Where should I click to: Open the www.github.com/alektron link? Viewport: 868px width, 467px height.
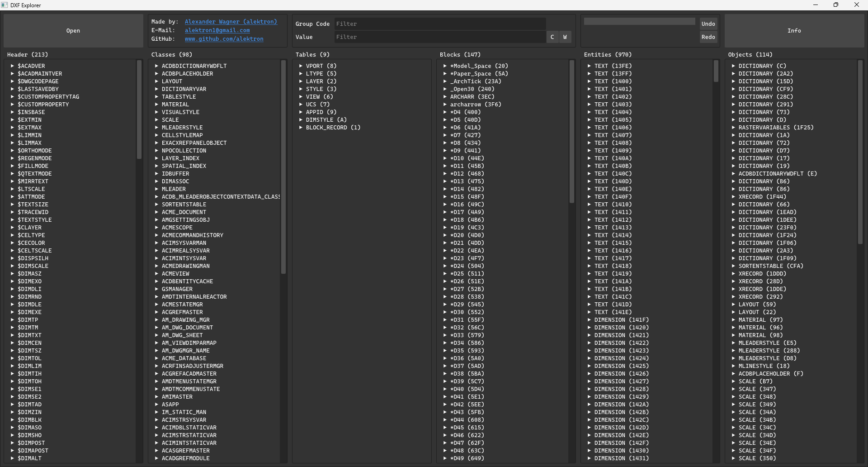click(224, 39)
